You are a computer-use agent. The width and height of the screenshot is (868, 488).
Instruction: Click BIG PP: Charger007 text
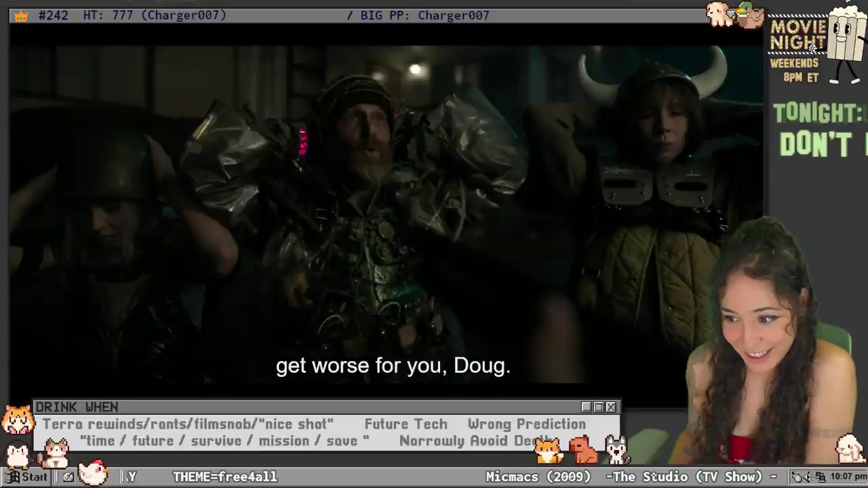click(x=425, y=15)
